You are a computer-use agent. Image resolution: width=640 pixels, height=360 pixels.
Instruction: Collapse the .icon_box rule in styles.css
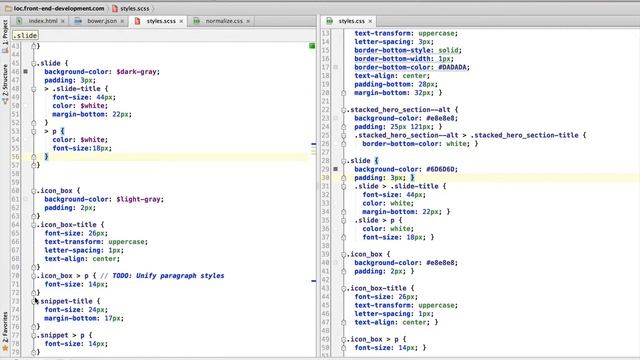(x=344, y=254)
